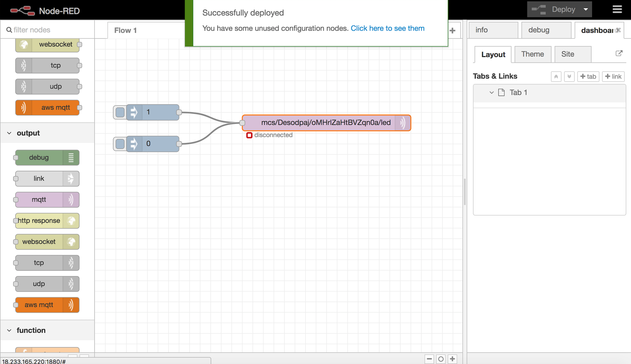This screenshot has width=631, height=364.
Task: Select the output aws mqtt node
Action: point(47,305)
